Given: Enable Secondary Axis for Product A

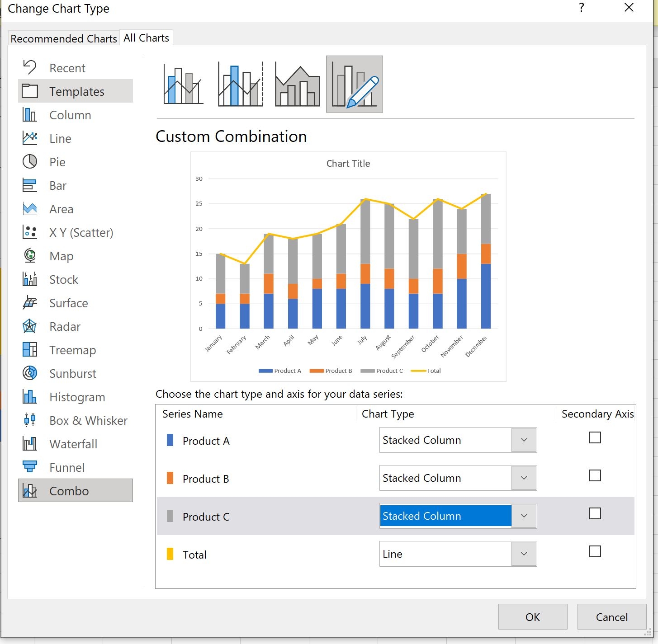Looking at the screenshot, I should (x=595, y=437).
